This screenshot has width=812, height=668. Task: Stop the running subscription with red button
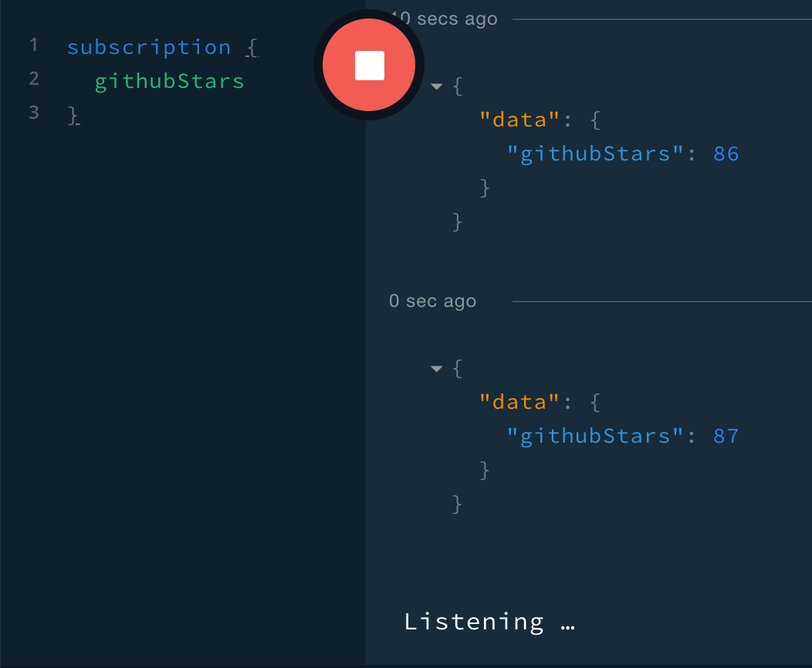[x=369, y=66]
